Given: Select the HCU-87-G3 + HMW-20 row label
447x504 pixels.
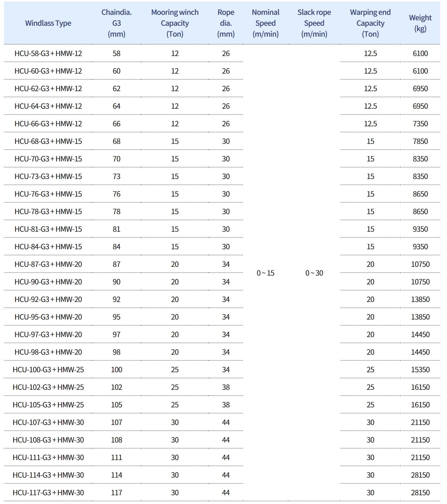Looking at the screenshot, I should click(48, 264).
